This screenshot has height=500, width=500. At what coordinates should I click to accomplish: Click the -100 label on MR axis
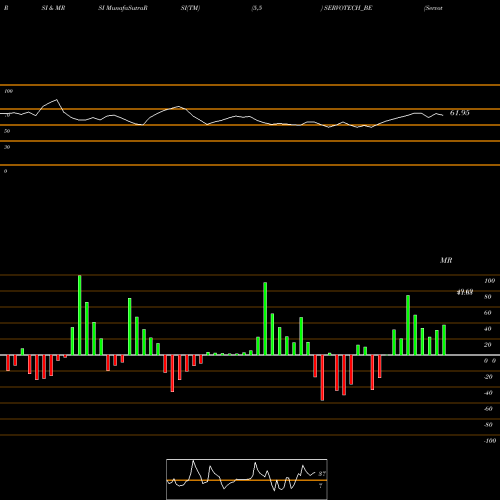(490, 441)
